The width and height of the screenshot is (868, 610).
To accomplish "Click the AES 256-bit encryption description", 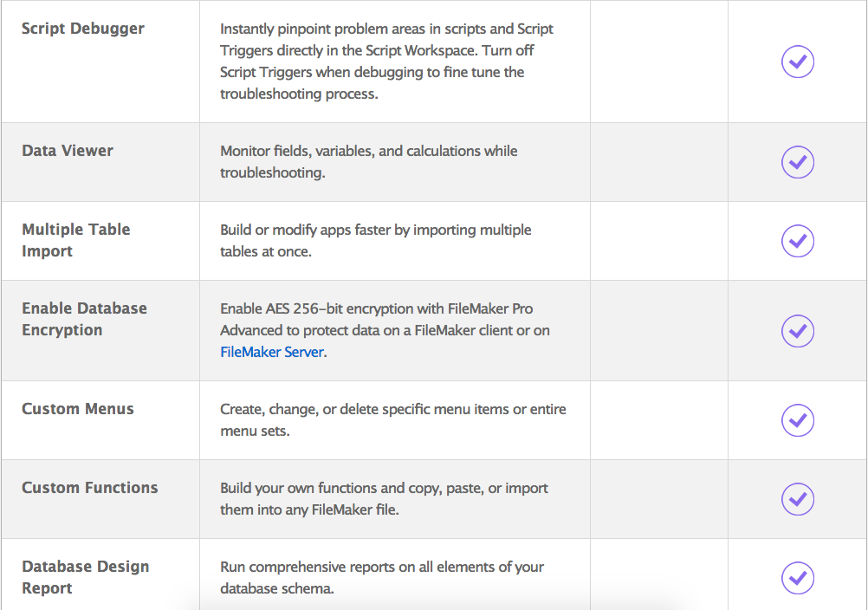I will [x=385, y=330].
